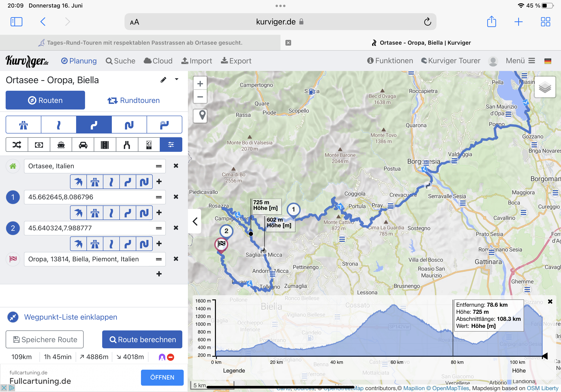Toggle avoid ferries option
The image size is (561, 392).
pos(61,145)
